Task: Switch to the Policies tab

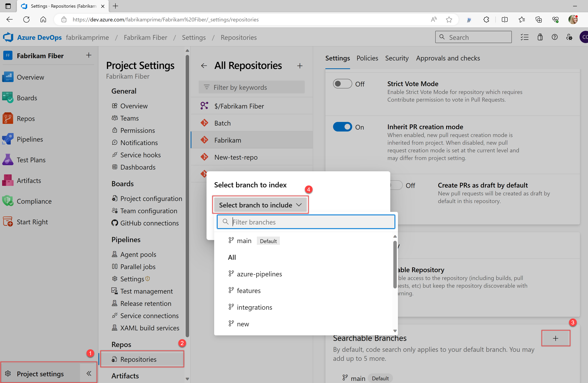Action: tap(366, 57)
